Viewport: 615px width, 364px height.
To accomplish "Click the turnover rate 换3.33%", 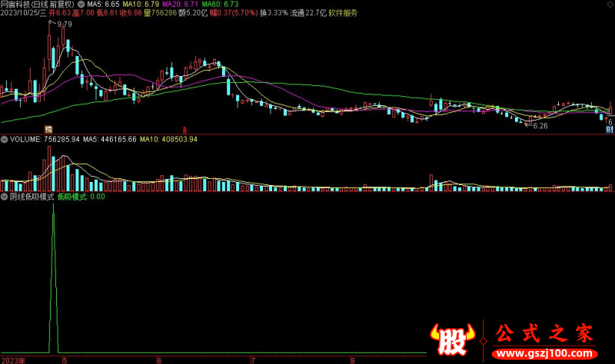I will [x=274, y=13].
